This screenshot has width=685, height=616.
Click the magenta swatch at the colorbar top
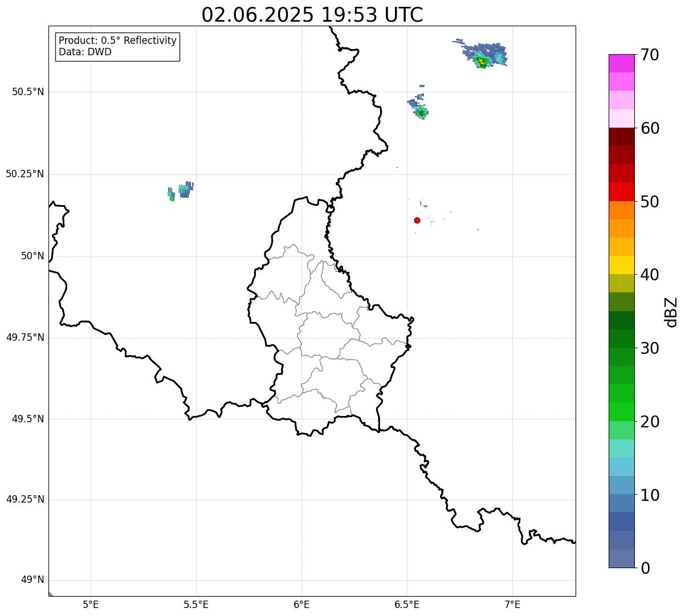point(621,63)
